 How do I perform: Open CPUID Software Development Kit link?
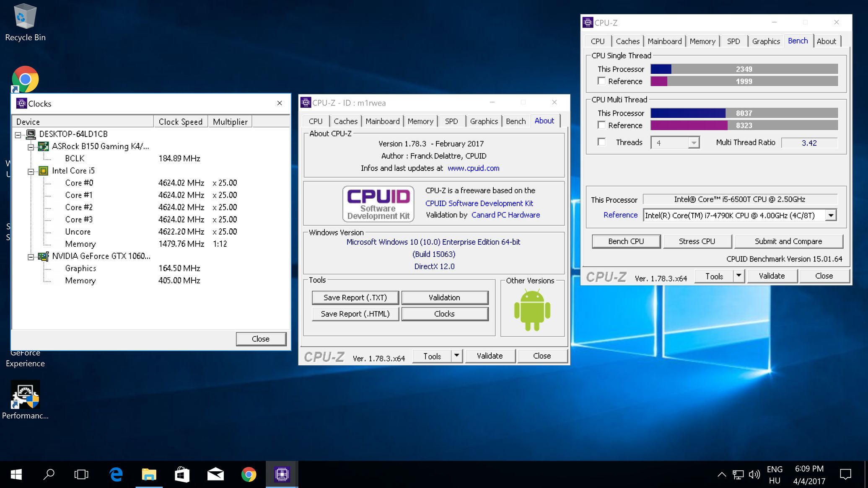[x=479, y=203]
